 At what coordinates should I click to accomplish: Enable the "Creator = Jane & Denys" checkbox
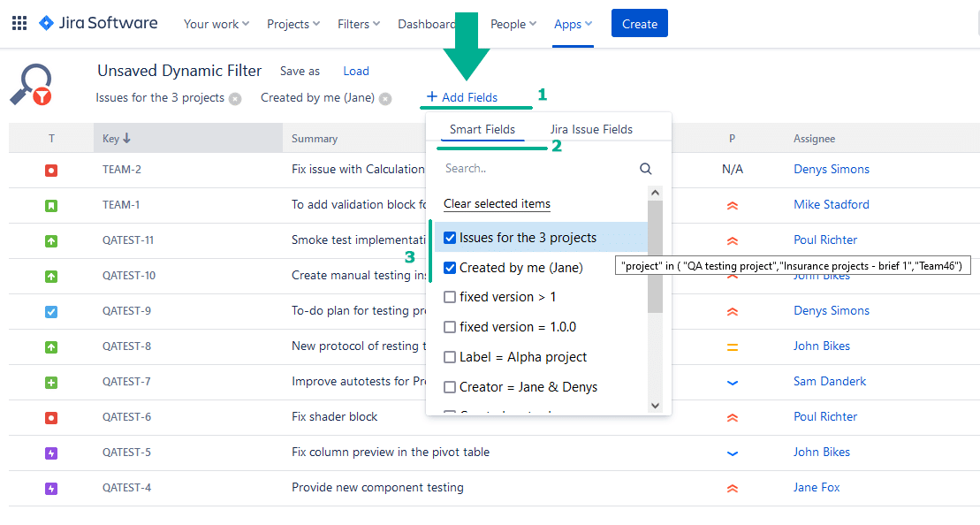[x=450, y=385]
